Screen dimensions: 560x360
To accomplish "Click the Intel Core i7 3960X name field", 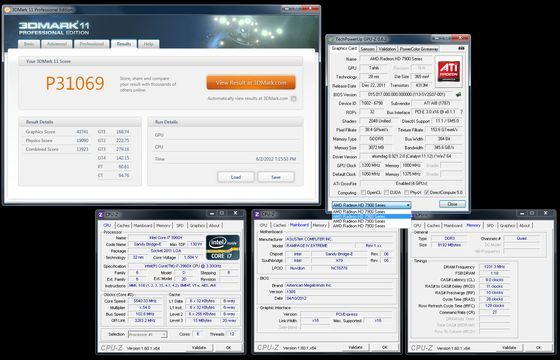I will (165, 238).
